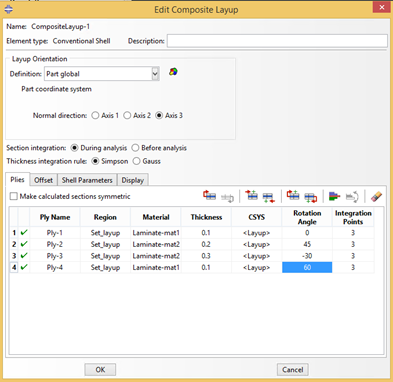The height and width of the screenshot is (382, 393).
Task: Choose Before analysis section integration
Action: coord(135,148)
